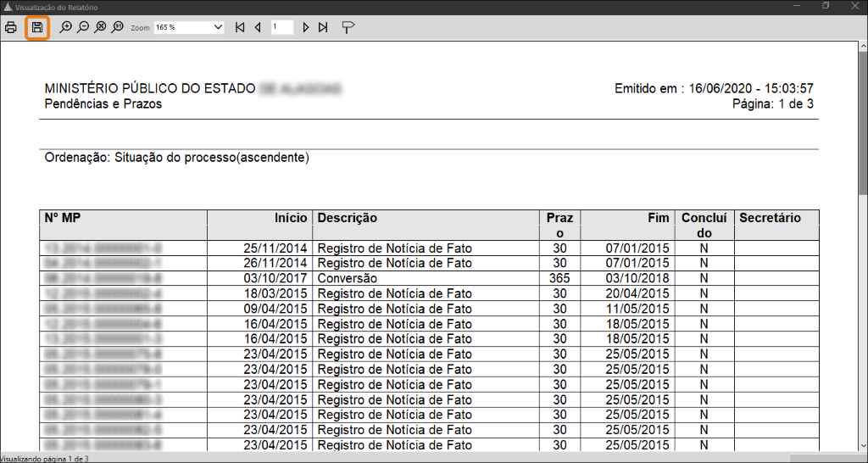Click the 'Concluído' column header
This screenshot has height=463, width=868.
(704, 225)
